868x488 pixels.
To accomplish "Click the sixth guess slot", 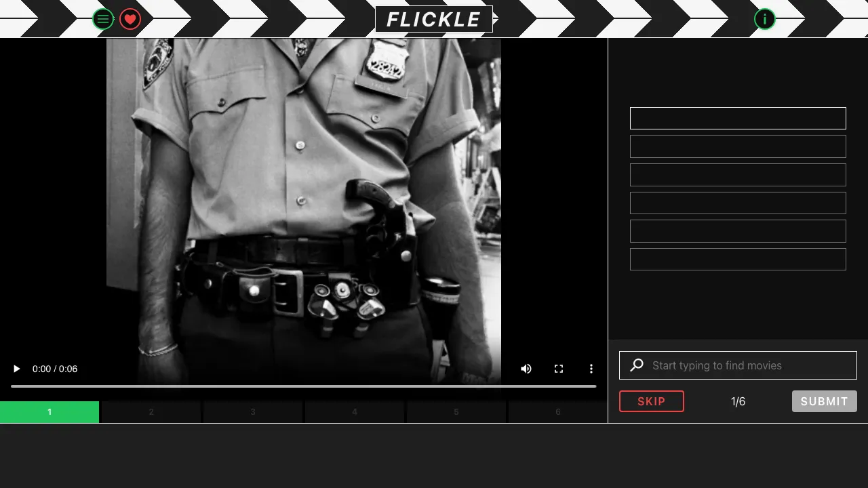I will 738,260.
